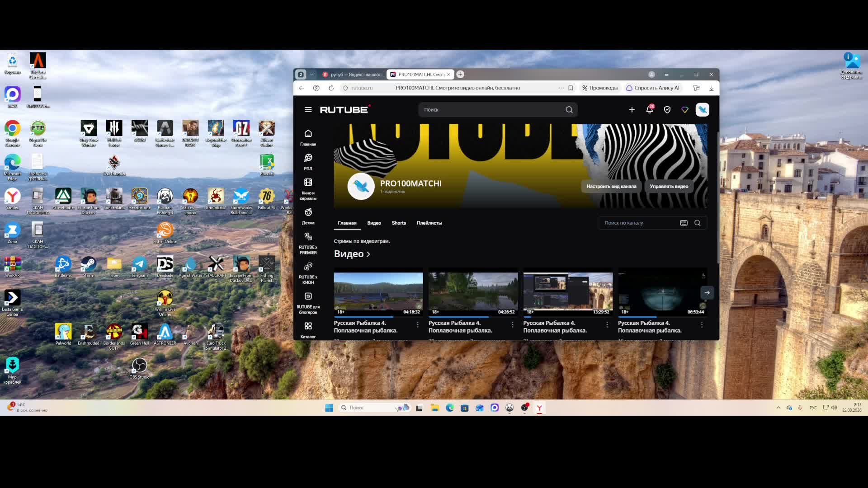
Task: Open OBS Studio desktop icon
Action: (x=139, y=369)
